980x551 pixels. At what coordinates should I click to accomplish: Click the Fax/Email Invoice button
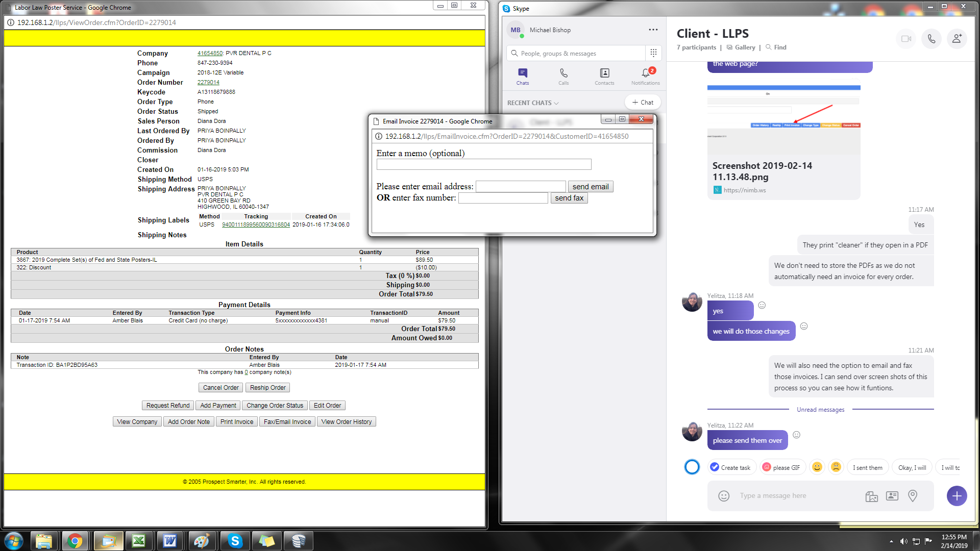click(287, 422)
